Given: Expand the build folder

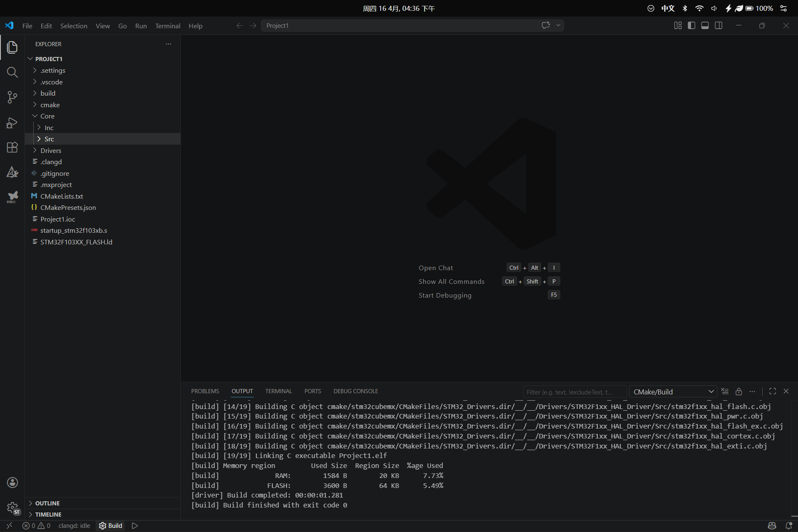Looking at the screenshot, I should (102, 93).
